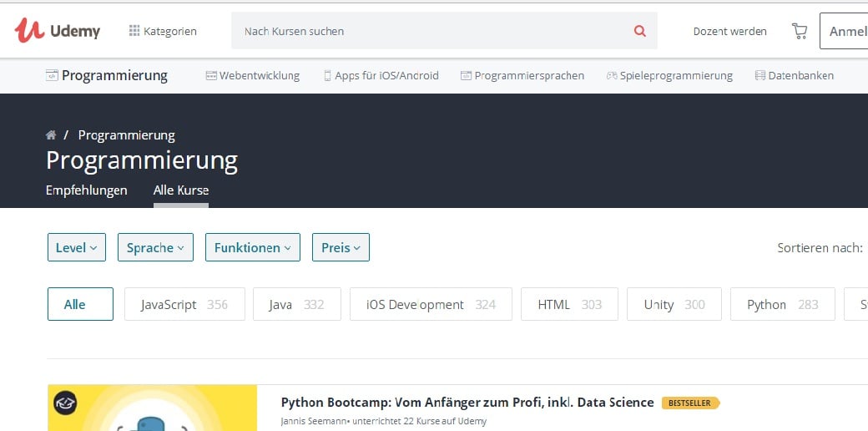Filter courses by JavaScript topic
Image resolution: width=868 pixels, height=431 pixels.
[184, 305]
